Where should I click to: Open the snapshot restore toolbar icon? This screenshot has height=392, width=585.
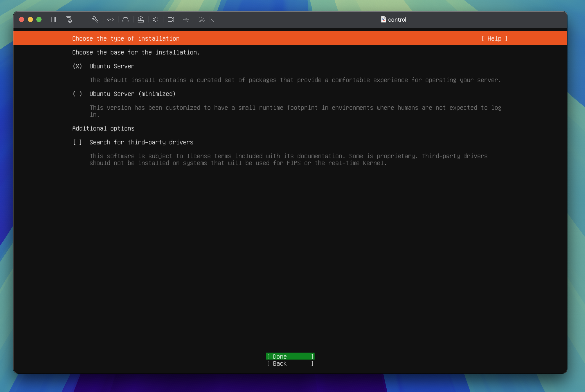68,19
